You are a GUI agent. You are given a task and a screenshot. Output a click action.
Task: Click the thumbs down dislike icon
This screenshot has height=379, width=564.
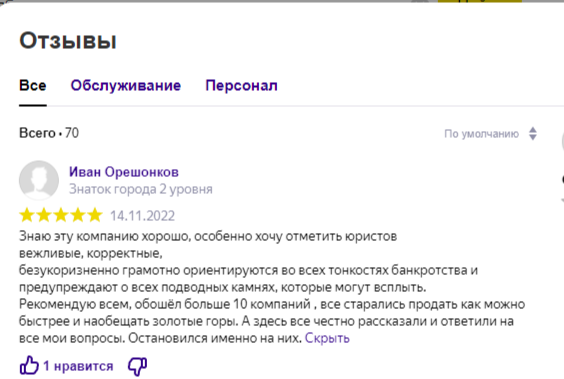point(137,366)
